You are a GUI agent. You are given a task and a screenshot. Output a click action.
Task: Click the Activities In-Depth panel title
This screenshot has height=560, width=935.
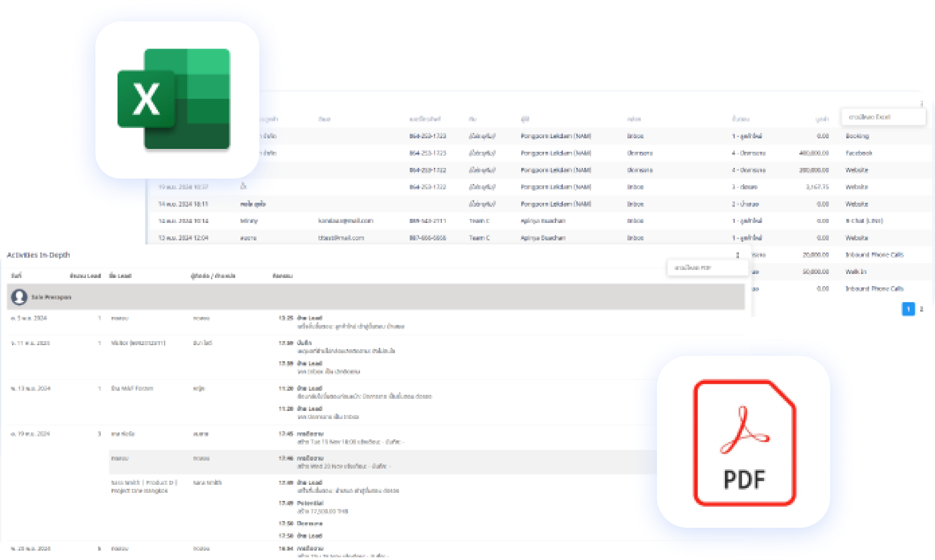[38, 255]
